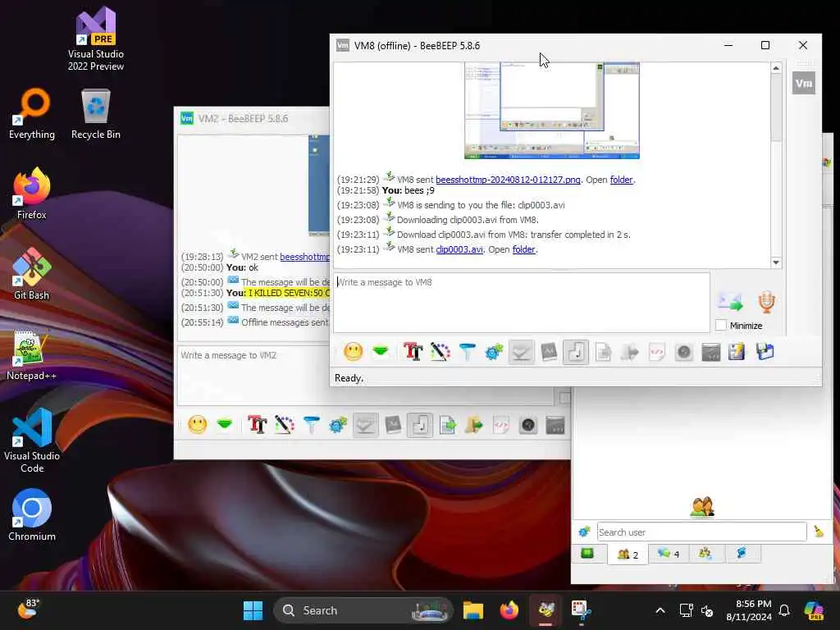Click screenshot thumbnail preview in VM8 chat
This screenshot has width=840, height=630.
click(x=552, y=111)
